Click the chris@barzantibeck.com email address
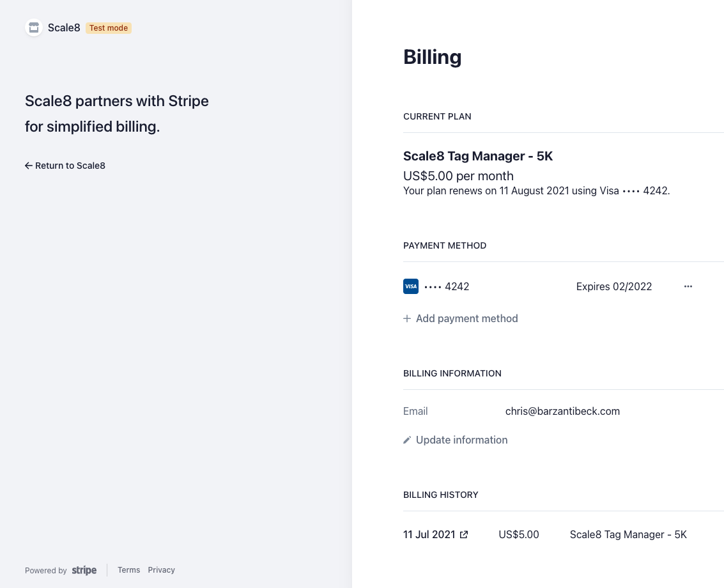Image resolution: width=724 pixels, height=588 pixels. click(562, 411)
